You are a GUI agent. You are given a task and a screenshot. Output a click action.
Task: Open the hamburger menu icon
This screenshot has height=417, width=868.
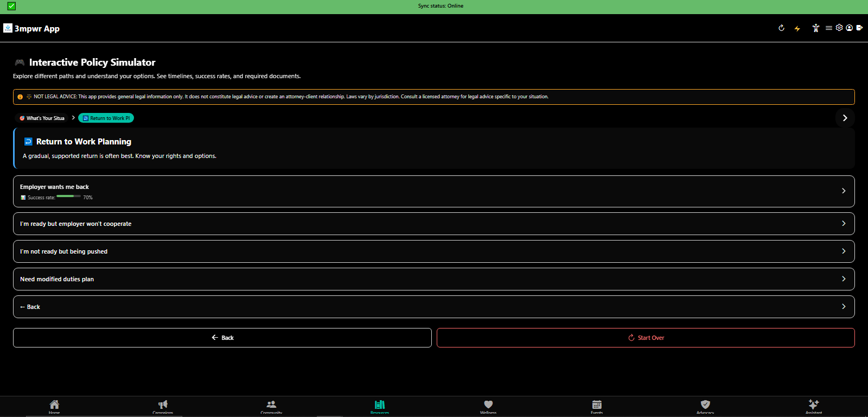coord(829,28)
